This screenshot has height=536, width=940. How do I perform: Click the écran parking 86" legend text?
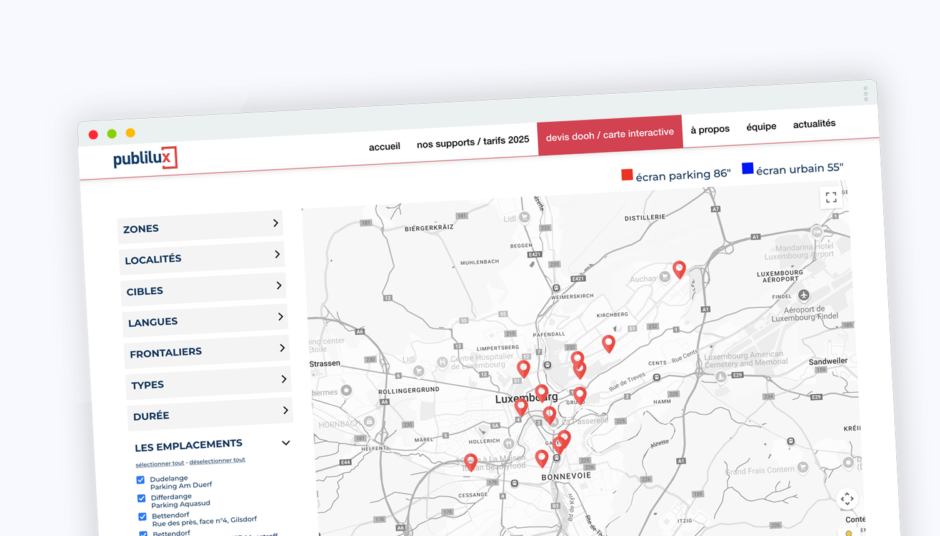(x=683, y=174)
